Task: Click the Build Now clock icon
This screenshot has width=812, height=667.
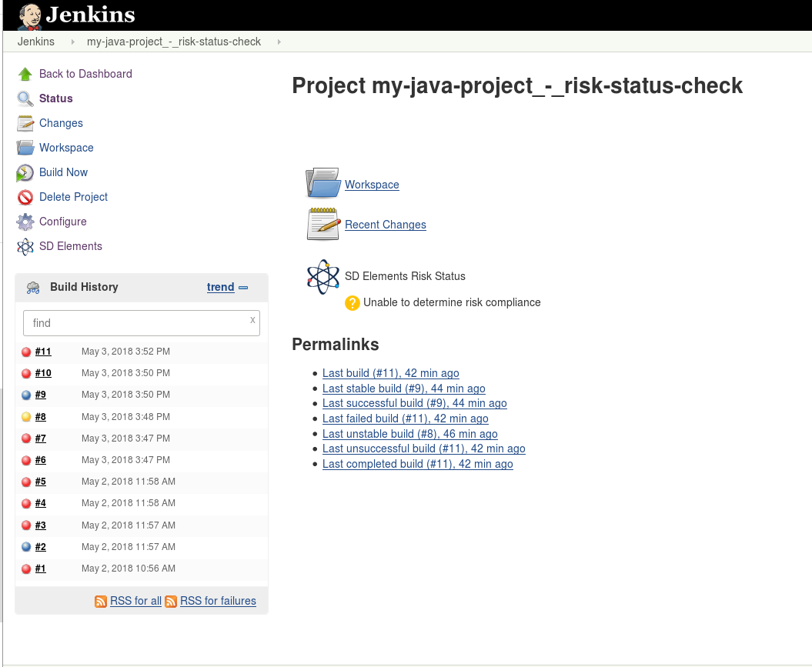Action: (25, 173)
